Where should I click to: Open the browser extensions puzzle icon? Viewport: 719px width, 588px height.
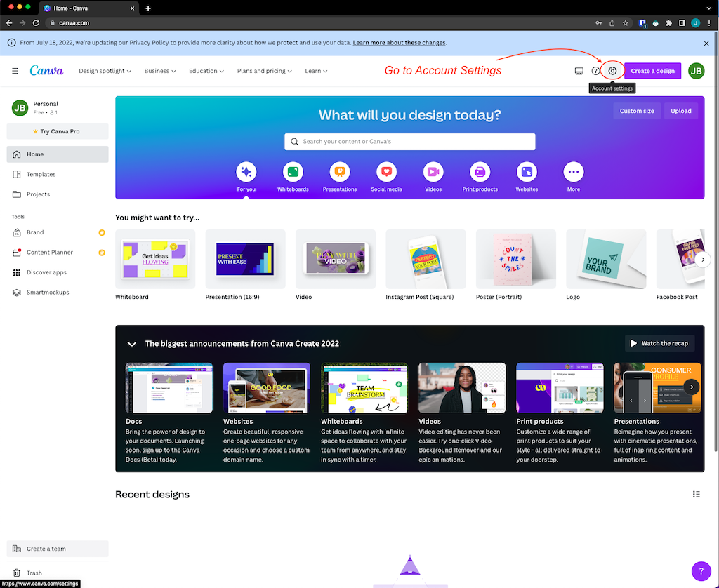[668, 23]
